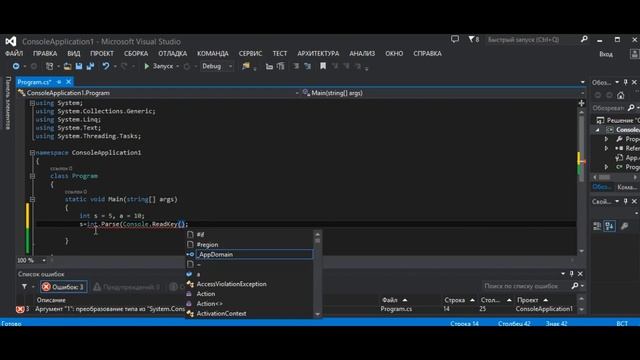The height and width of the screenshot is (360, 640).
Task: Click the Find in Files toolbar icon
Action: coord(246,66)
